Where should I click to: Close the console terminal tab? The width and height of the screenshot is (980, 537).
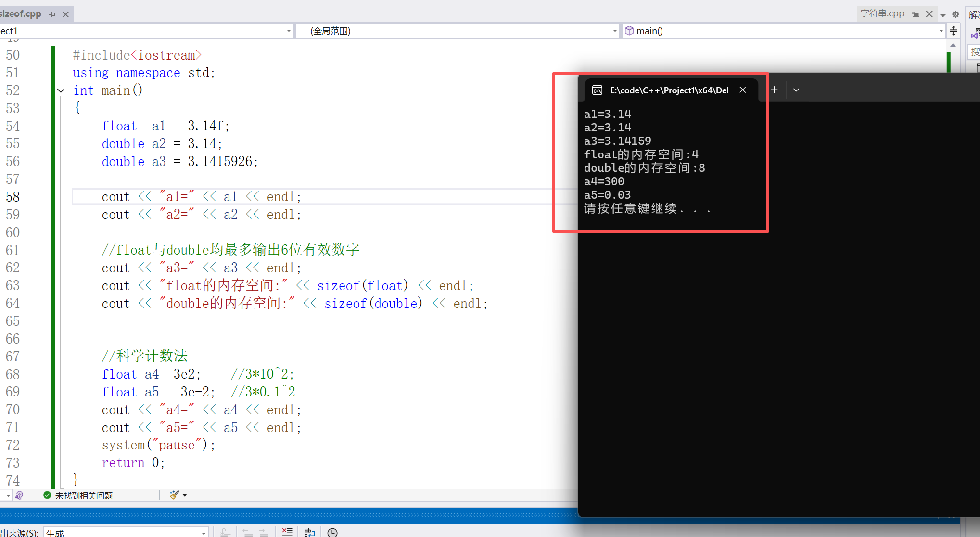pyautogui.click(x=743, y=90)
